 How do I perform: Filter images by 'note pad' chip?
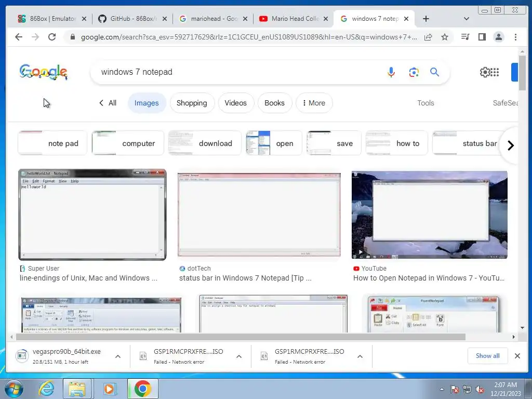click(52, 143)
